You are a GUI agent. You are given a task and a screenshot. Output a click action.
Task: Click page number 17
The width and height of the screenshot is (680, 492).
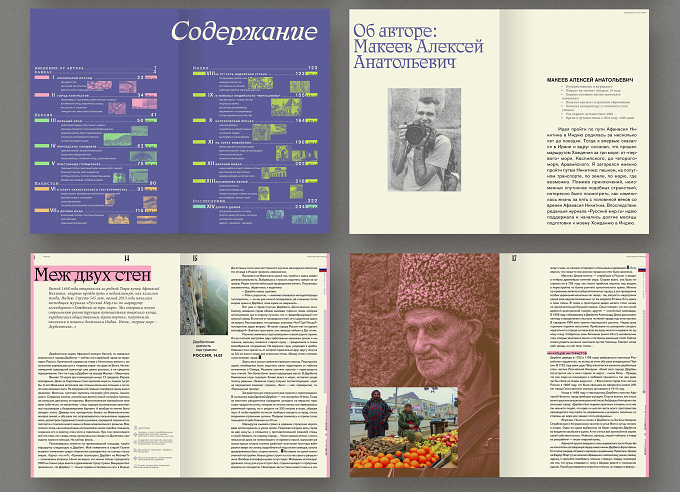click(514, 258)
